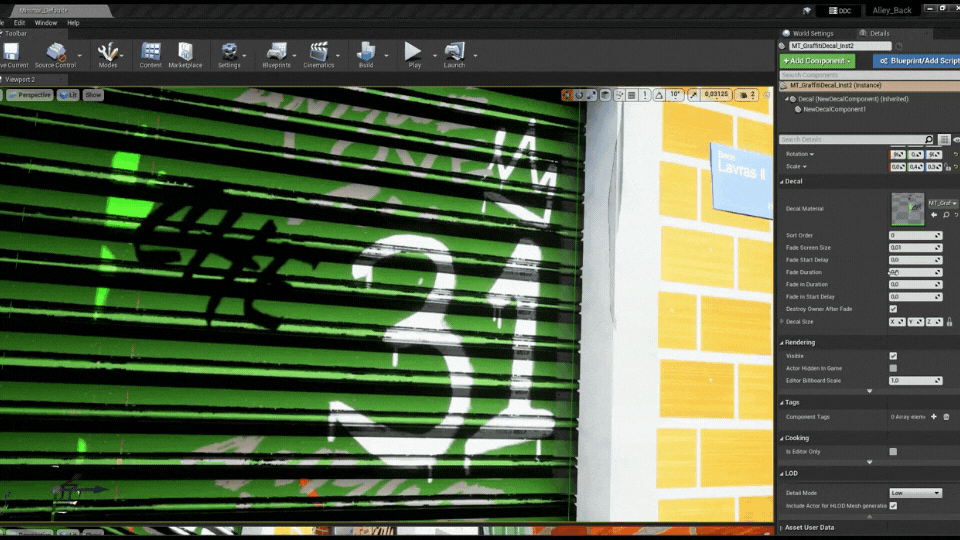Select Decal (NewDecalComponent) (Inherited) tree row
The width and height of the screenshot is (960, 540).
[x=853, y=99]
